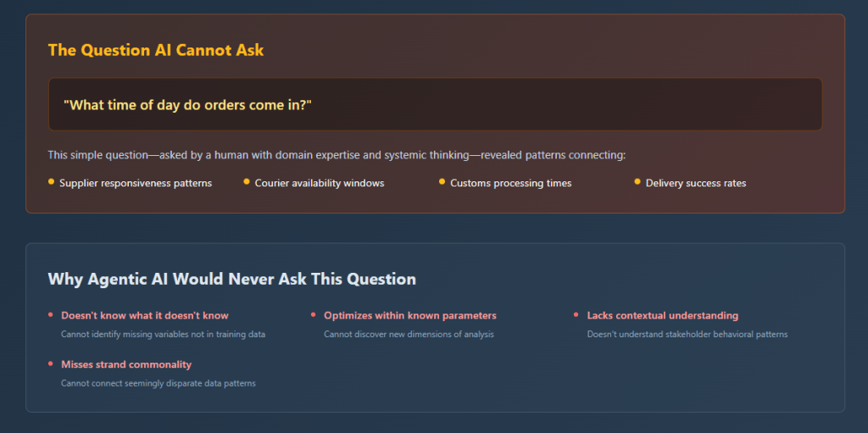Click the red bullet beside Doesn't know what it doesn't know
Image resolution: width=868 pixels, height=433 pixels.
(52, 314)
